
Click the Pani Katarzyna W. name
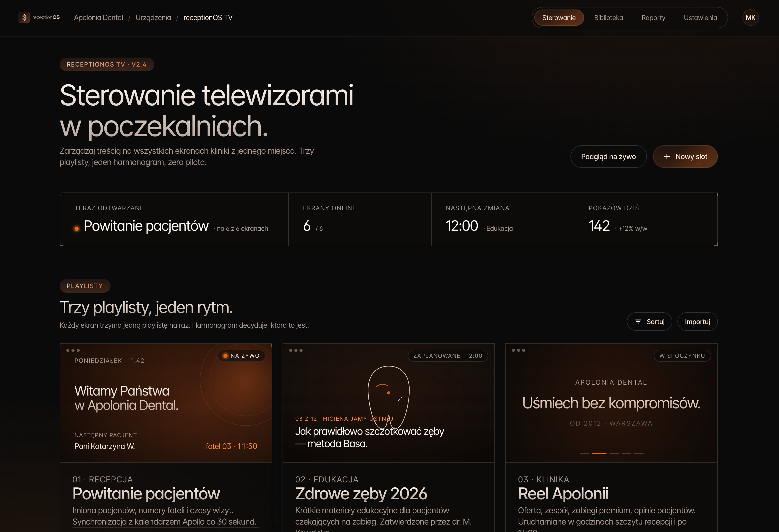tap(105, 446)
